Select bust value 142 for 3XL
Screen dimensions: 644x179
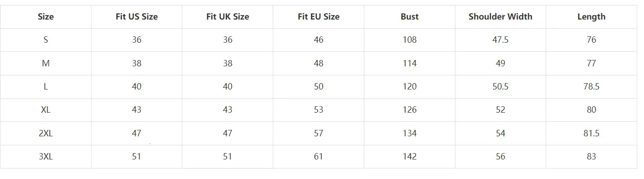pos(410,157)
